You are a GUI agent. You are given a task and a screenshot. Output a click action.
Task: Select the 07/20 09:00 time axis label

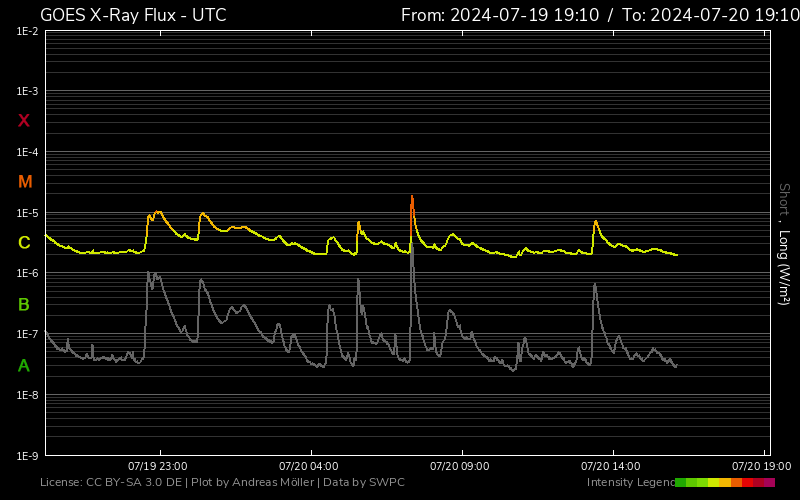coord(460,466)
